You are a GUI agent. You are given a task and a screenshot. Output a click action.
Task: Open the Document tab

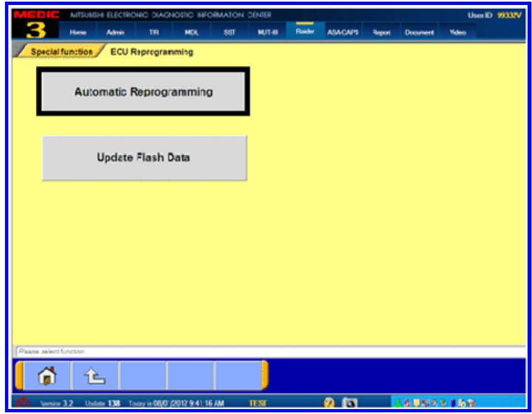419,32
